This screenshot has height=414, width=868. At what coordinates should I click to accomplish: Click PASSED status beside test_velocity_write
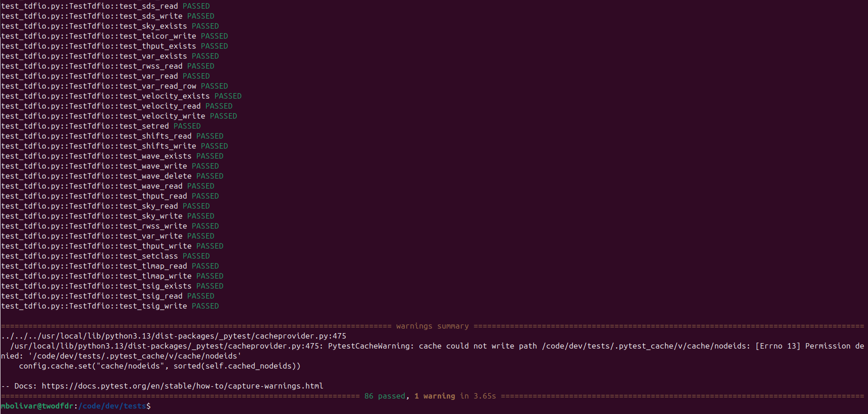click(223, 116)
